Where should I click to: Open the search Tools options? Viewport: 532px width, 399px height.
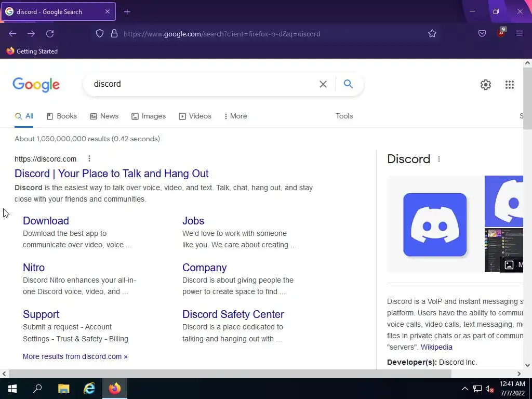pos(344,116)
